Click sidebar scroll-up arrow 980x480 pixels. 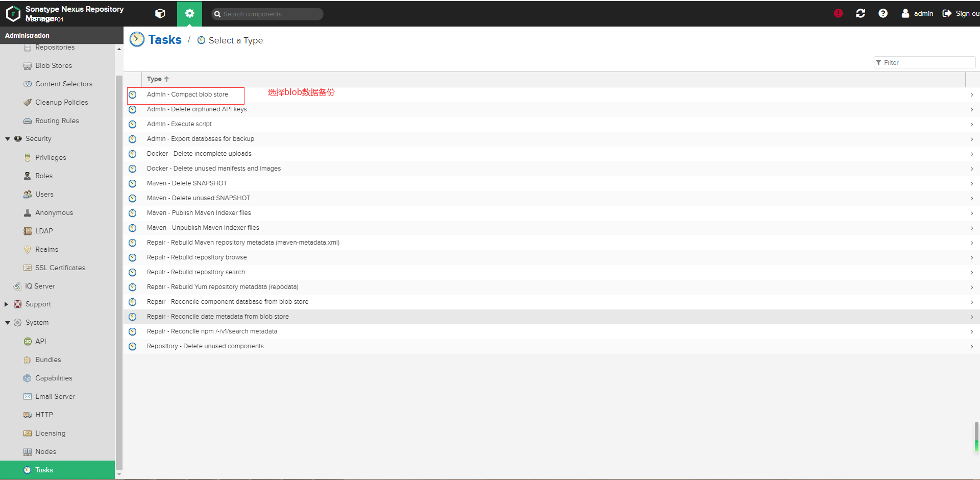(x=119, y=49)
